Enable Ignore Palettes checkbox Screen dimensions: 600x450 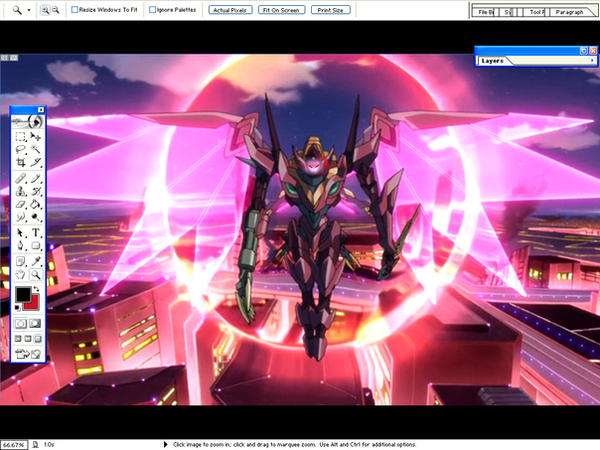click(x=152, y=10)
